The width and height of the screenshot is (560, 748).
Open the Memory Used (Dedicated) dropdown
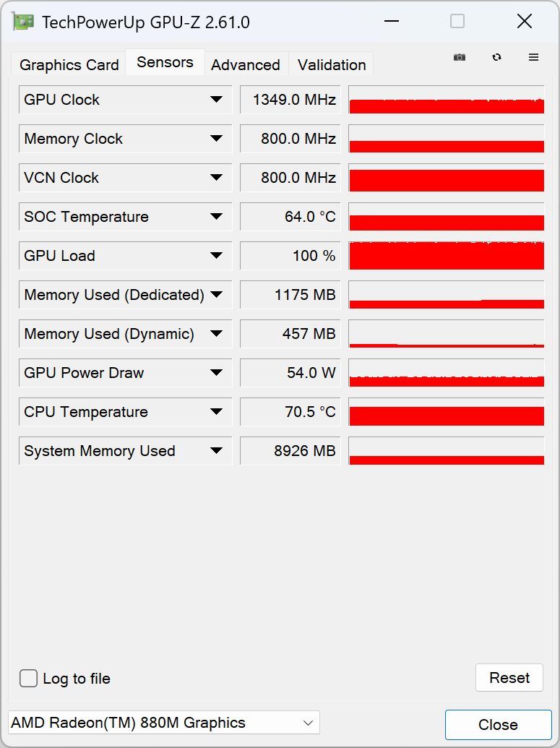(216, 295)
